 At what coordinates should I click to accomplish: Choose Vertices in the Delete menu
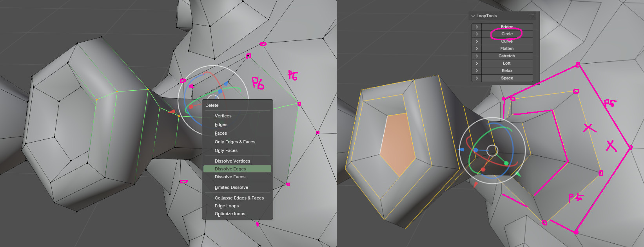click(237, 116)
